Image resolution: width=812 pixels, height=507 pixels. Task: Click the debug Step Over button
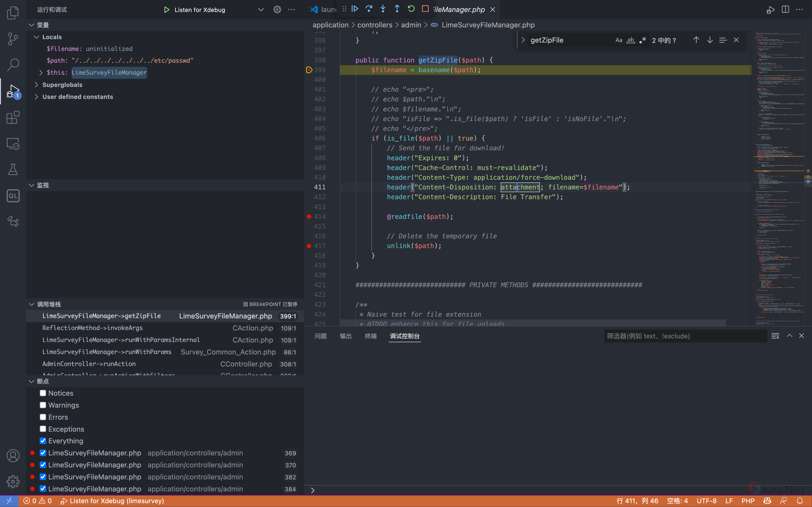[369, 9]
